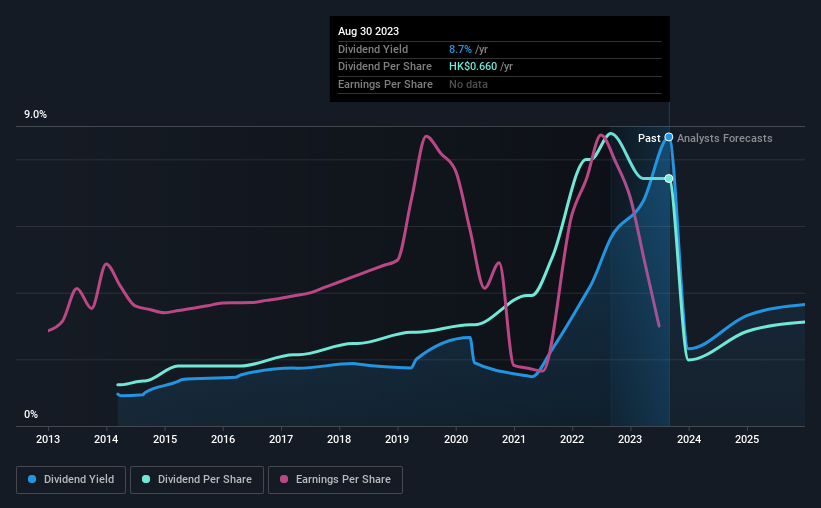Select the 2021 tick on the time axis
Image resolution: width=821 pixels, height=508 pixels.
(x=514, y=439)
